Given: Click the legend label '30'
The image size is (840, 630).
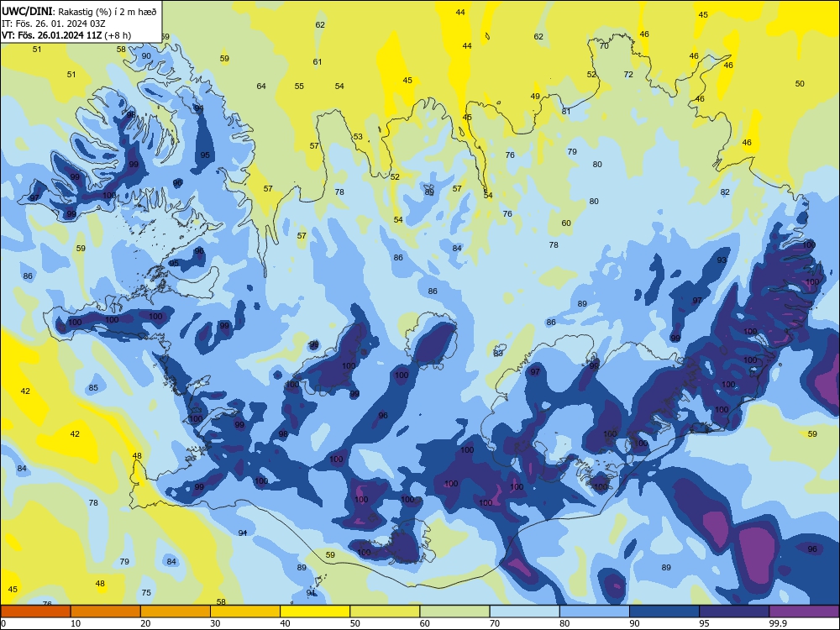Looking at the screenshot, I should (215, 623).
